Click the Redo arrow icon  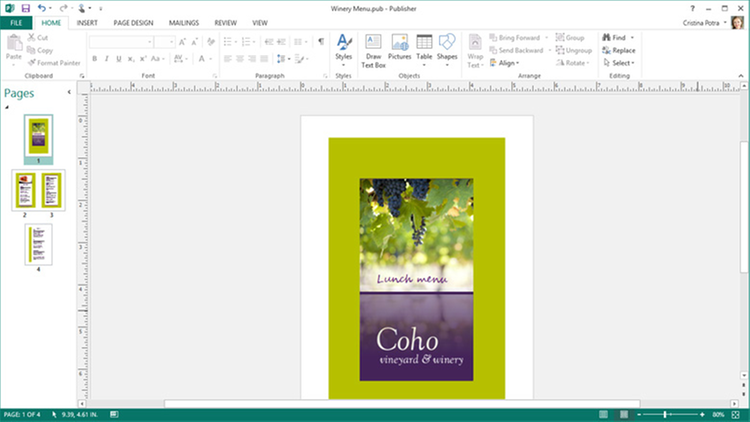point(63,8)
